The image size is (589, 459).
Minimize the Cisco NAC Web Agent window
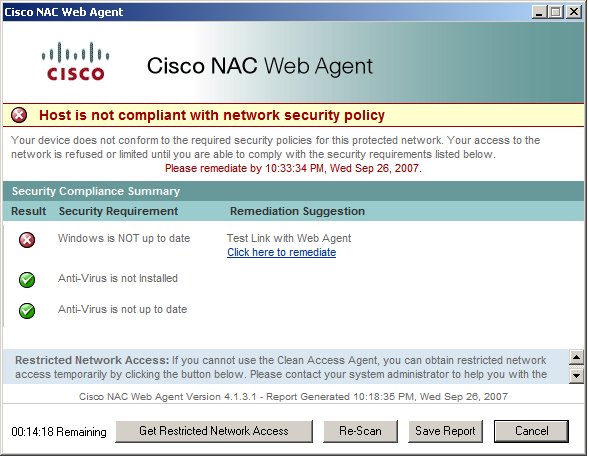[x=539, y=12]
